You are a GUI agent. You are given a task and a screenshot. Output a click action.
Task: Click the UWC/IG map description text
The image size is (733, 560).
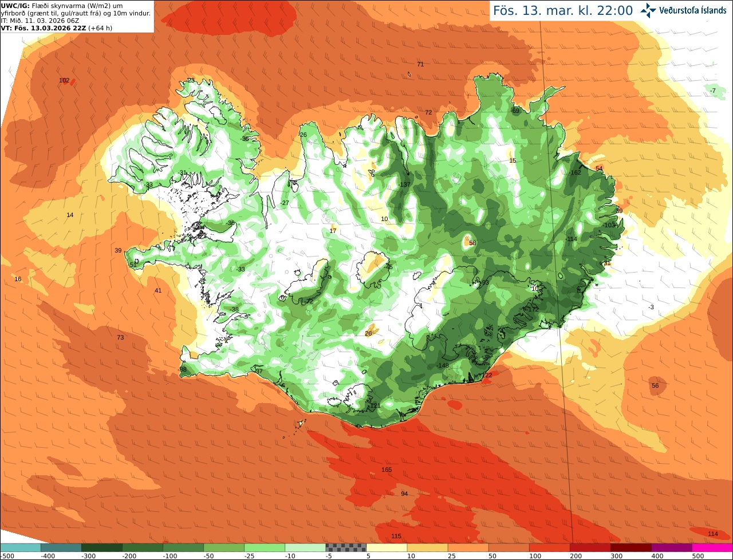pyautogui.click(x=76, y=9)
